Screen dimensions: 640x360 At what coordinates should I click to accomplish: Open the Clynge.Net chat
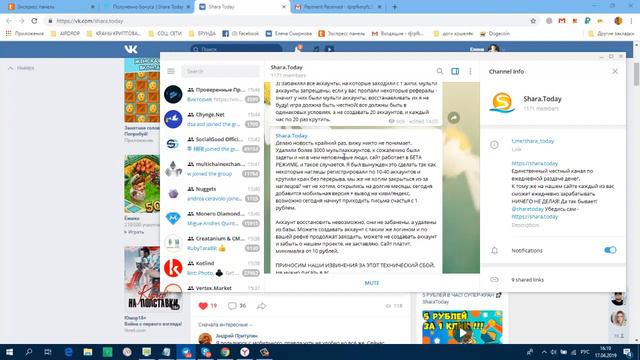click(211, 119)
